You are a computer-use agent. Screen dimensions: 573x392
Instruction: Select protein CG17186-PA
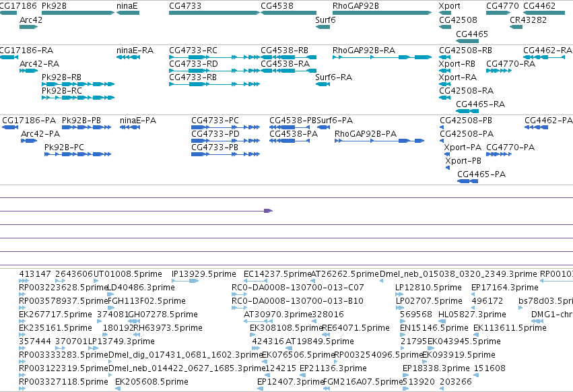pyautogui.click(x=10, y=127)
